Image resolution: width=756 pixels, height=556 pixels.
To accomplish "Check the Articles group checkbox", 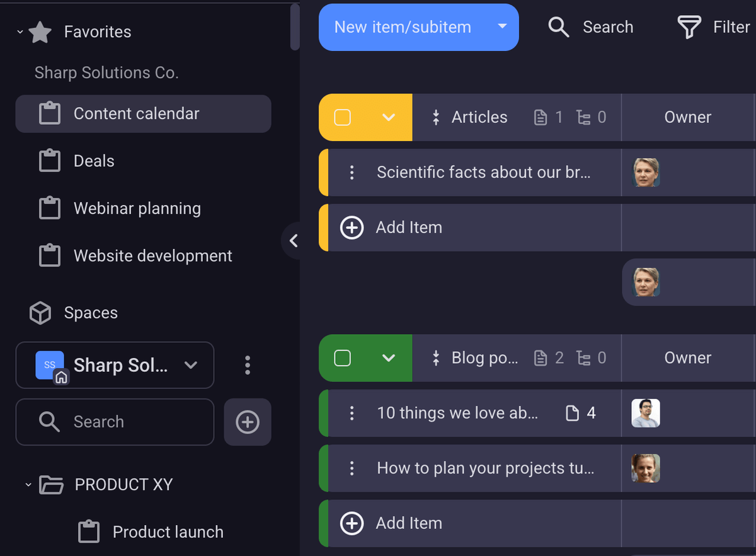I will pos(342,118).
